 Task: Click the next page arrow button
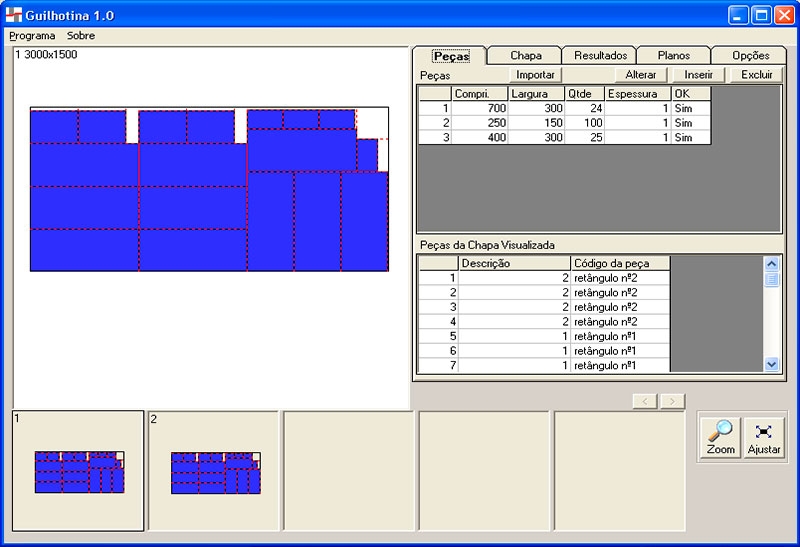click(x=673, y=401)
